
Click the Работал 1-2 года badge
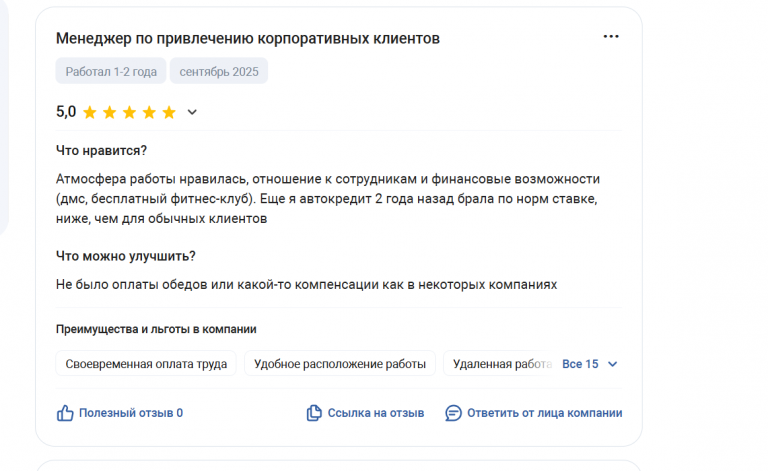(x=111, y=71)
